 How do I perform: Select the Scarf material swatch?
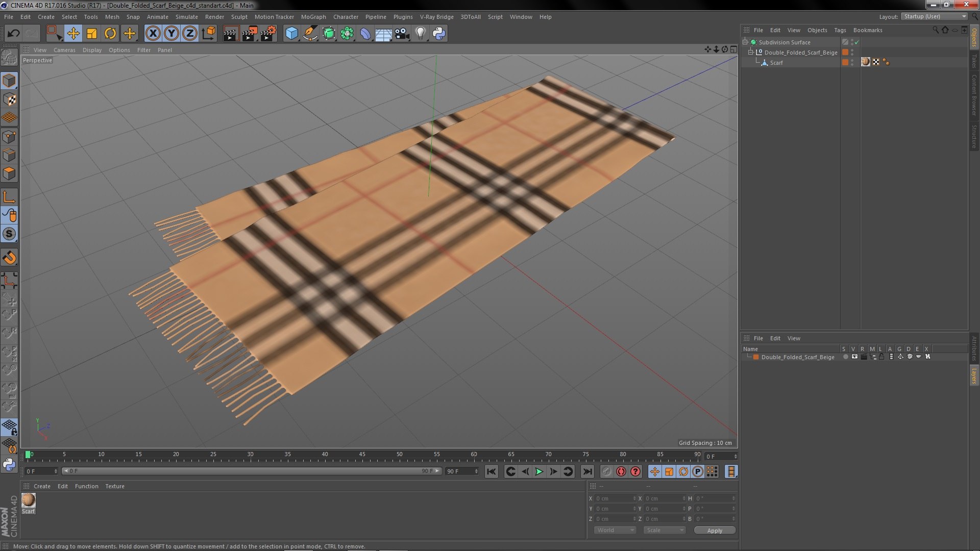[28, 500]
